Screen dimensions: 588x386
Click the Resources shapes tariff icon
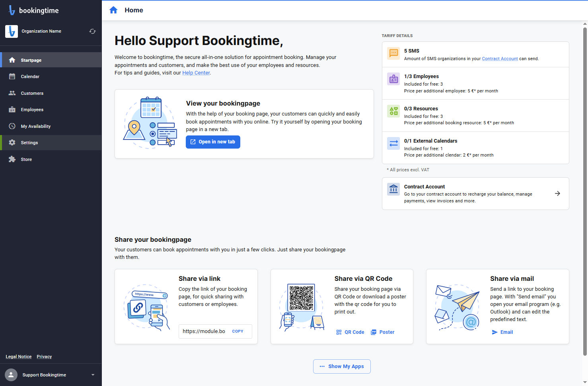[393, 111]
